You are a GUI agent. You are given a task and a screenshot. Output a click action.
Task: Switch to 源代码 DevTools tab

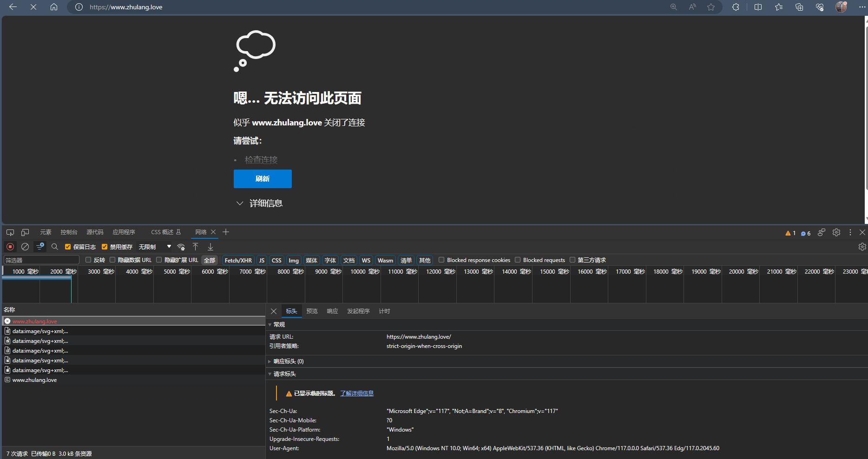pyautogui.click(x=95, y=232)
